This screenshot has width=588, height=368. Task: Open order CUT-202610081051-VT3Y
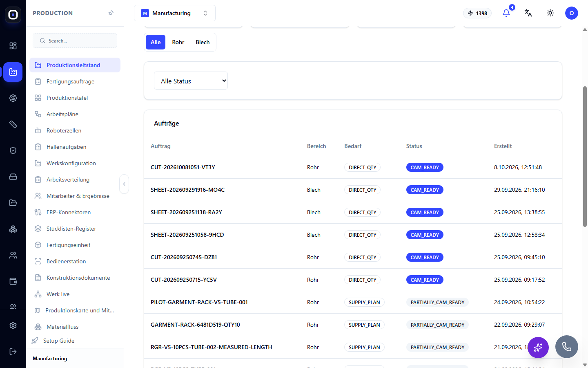183,167
